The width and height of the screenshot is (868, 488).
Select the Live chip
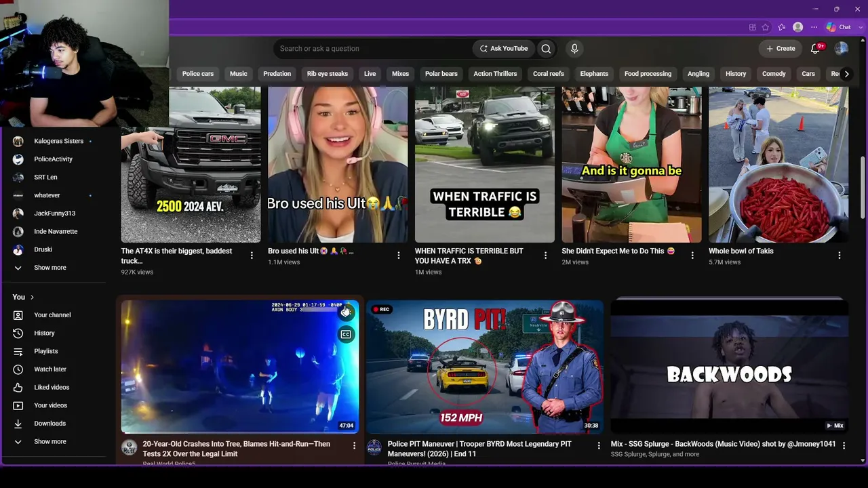tap(370, 74)
